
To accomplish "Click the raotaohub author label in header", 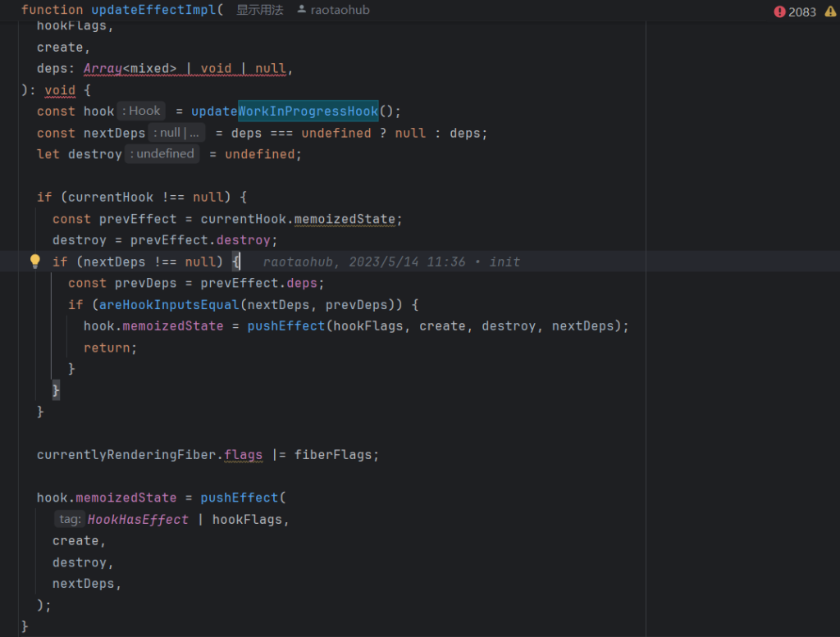I will coord(340,10).
